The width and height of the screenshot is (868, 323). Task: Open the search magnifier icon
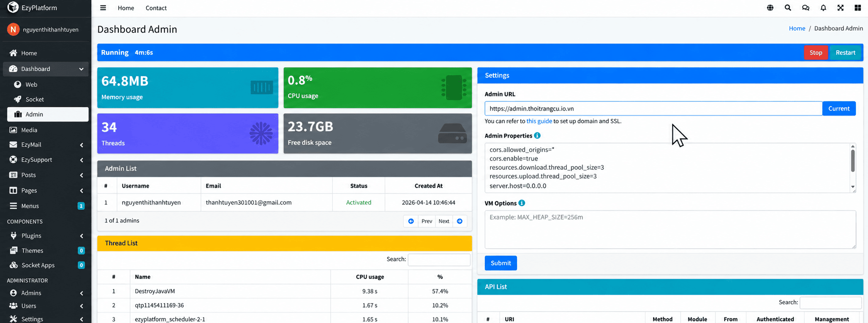(788, 8)
